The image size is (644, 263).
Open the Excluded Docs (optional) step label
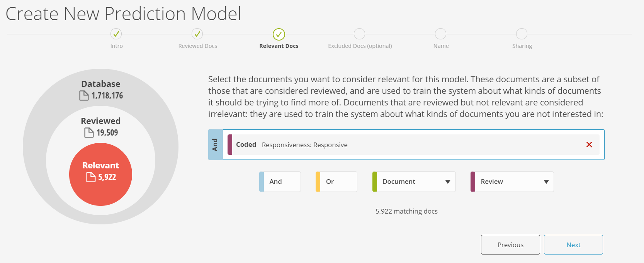pyautogui.click(x=360, y=46)
